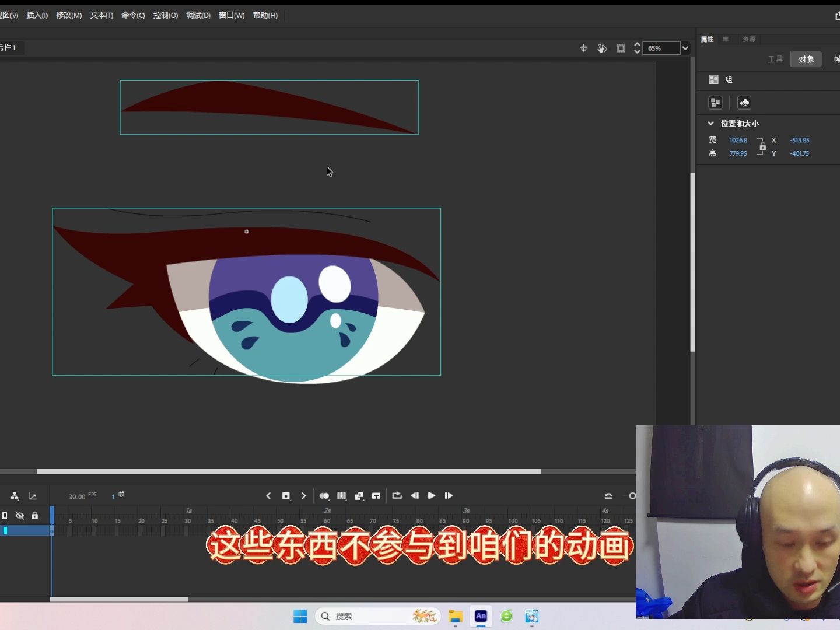Click the Adobe Animate taskbar icon
This screenshot has width=840, height=630.
(x=481, y=616)
